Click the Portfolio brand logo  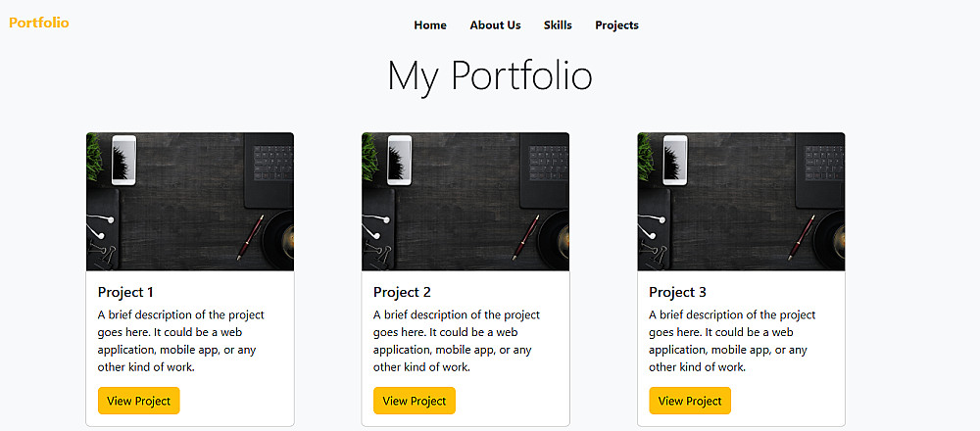(39, 23)
